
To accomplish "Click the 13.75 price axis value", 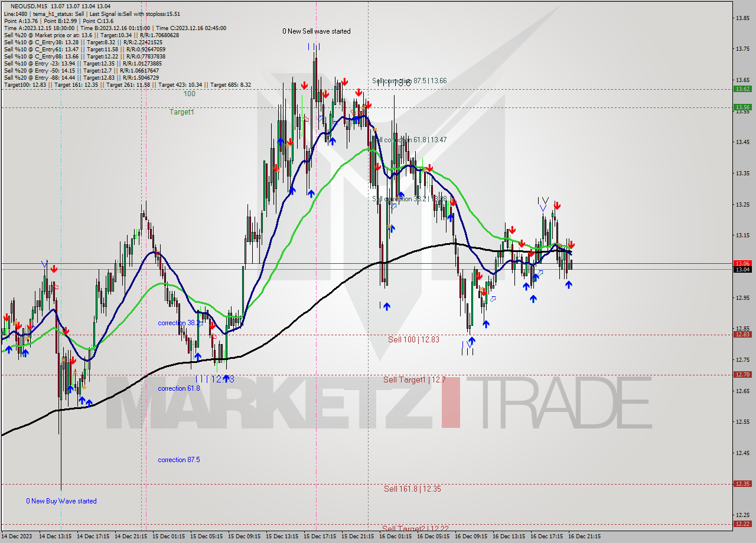I will 742,49.
